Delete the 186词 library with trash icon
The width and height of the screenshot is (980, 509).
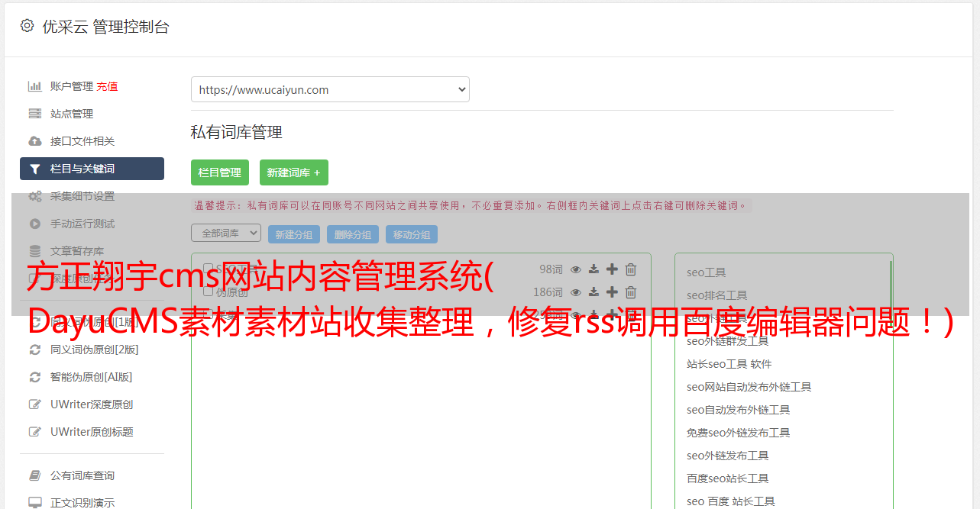coord(631,292)
